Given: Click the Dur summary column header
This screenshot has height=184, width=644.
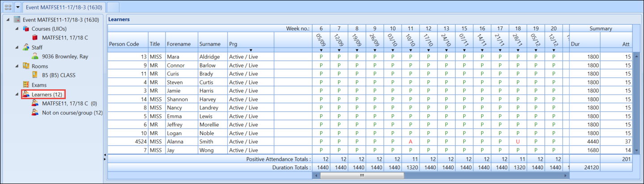Looking at the screenshot, I should 585,42.
